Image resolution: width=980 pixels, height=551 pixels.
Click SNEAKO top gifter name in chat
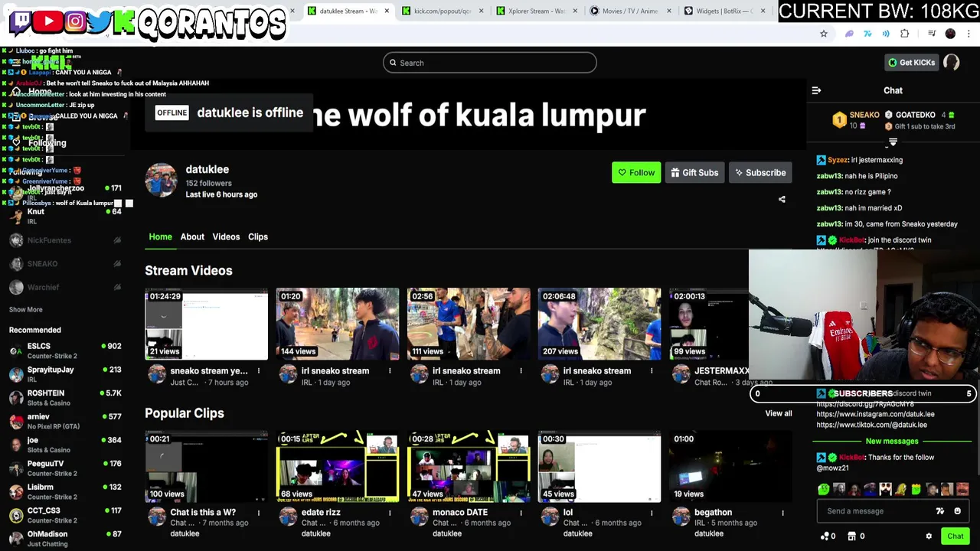864,115
